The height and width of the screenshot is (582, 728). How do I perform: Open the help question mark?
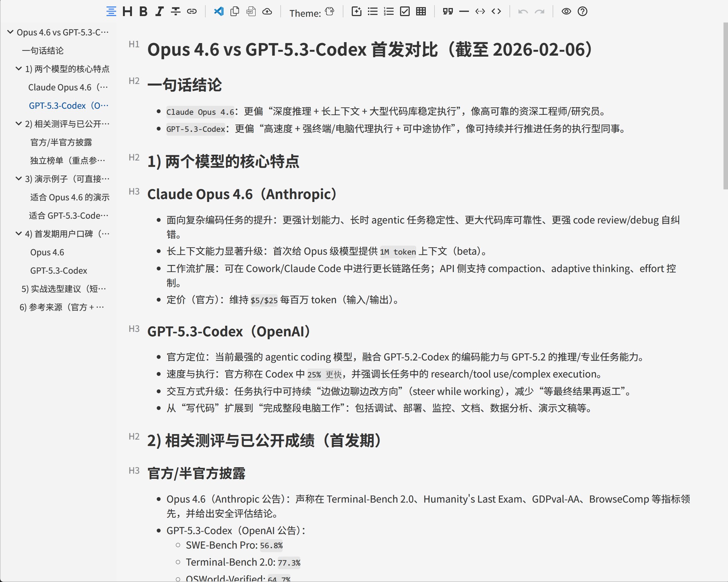(583, 12)
